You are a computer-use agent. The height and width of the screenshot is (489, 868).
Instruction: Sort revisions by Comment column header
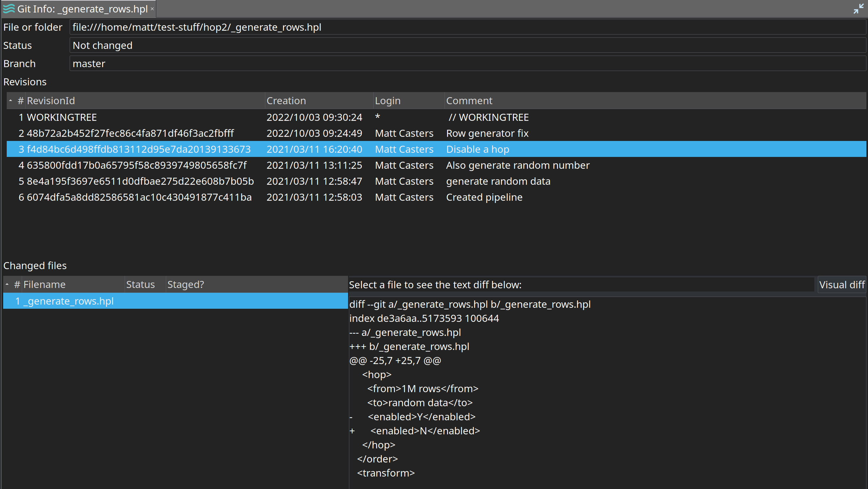click(469, 100)
